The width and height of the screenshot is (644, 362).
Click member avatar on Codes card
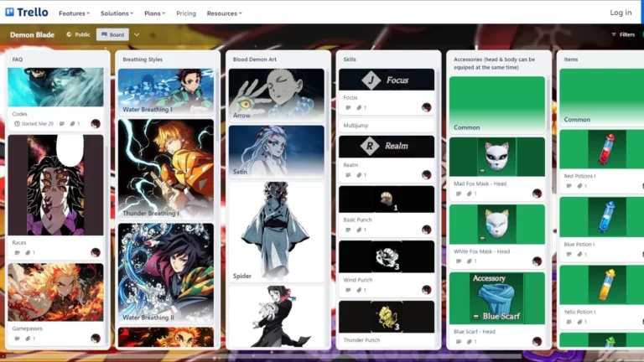click(96, 123)
